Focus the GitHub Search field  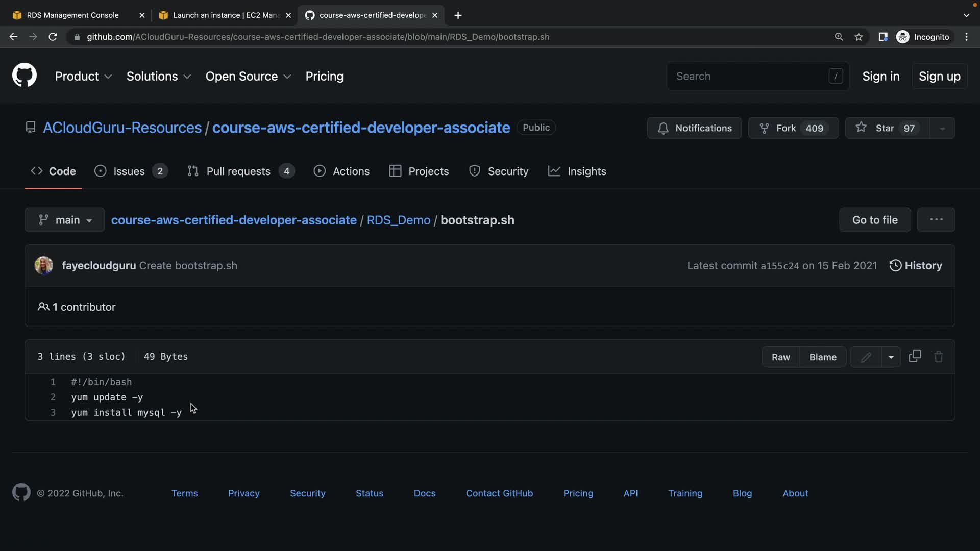tap(750, 76)
